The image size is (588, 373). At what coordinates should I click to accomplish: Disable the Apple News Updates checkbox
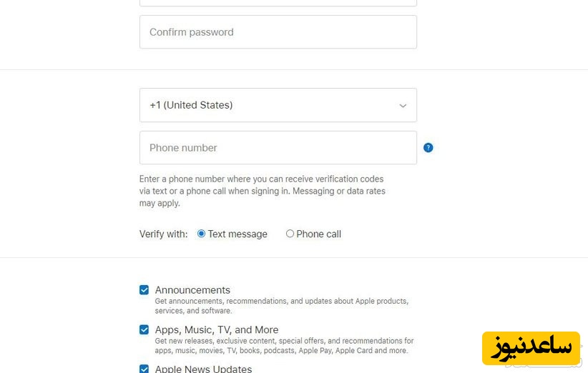click(x=144, y=369)
